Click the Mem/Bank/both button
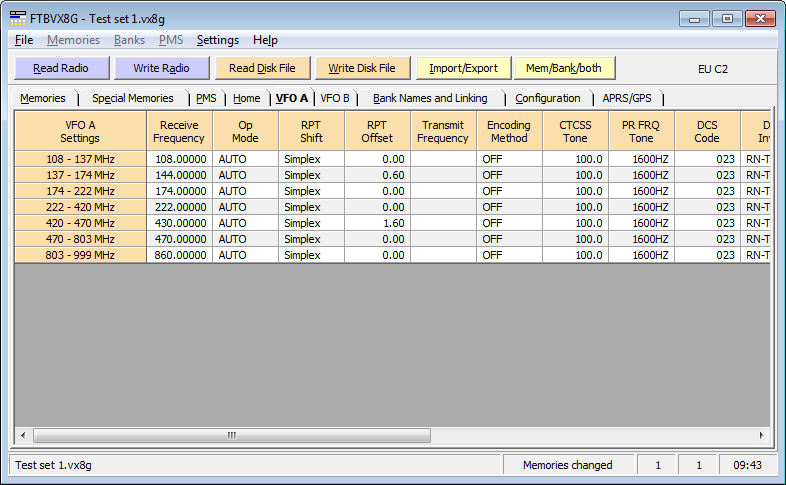This screenshot has width=786, height=485. click(564, 68)
